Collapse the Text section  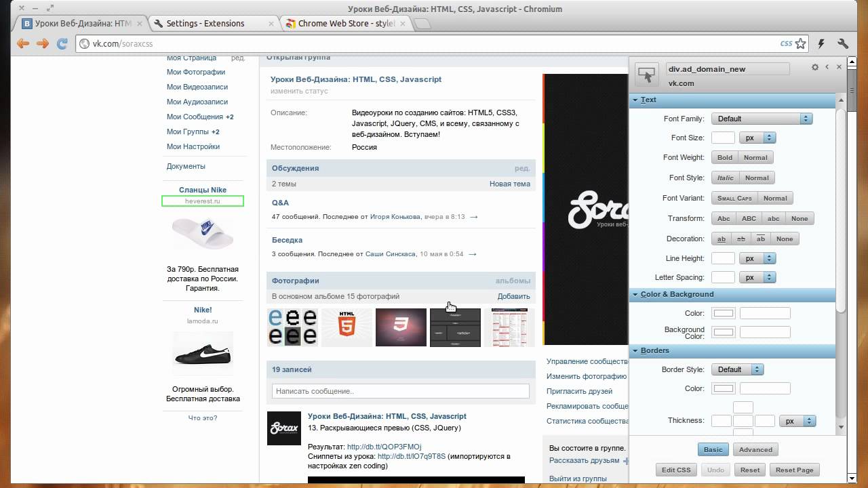[732, 100]
